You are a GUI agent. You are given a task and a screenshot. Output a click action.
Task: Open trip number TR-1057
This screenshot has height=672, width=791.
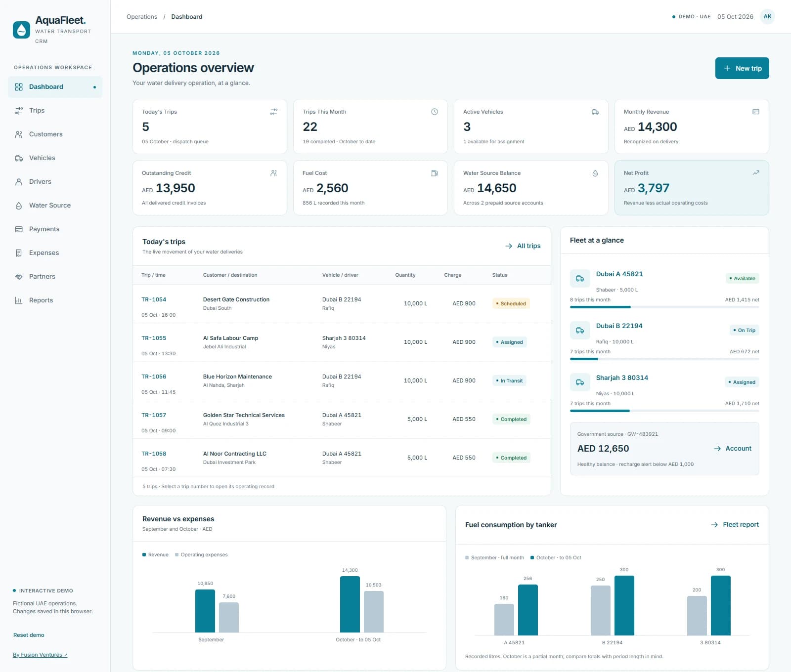[x=154, y=415]
